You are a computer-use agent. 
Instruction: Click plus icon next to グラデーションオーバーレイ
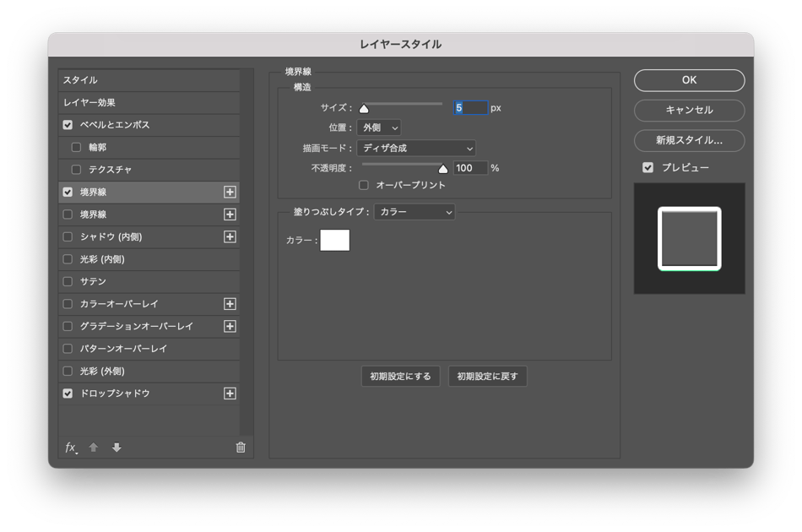[x=230, y=326]
